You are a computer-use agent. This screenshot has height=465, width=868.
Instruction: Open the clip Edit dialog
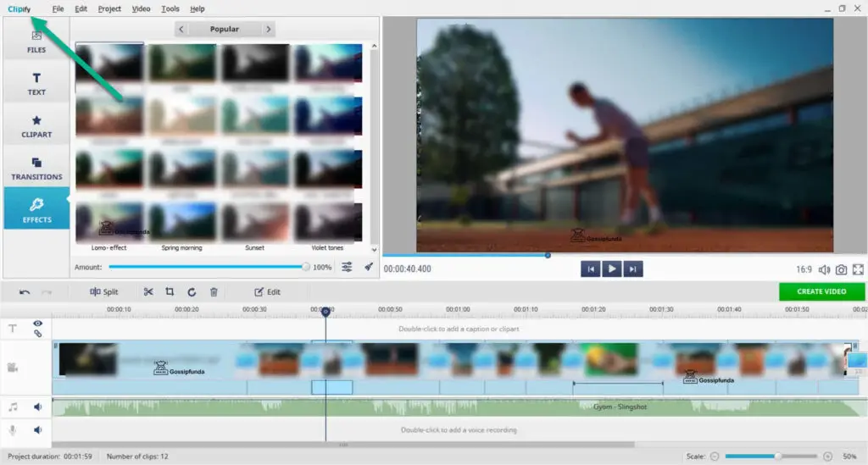(x=267, y=292)
